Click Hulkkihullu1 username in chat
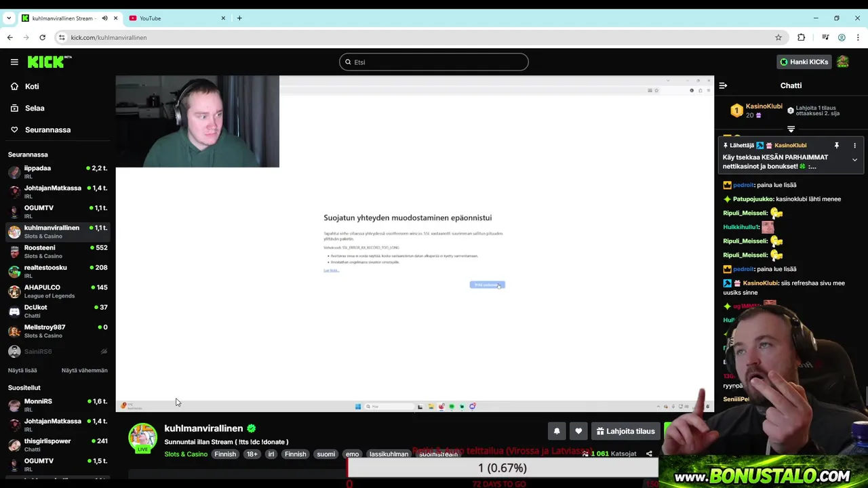 (x=741, y=227)
